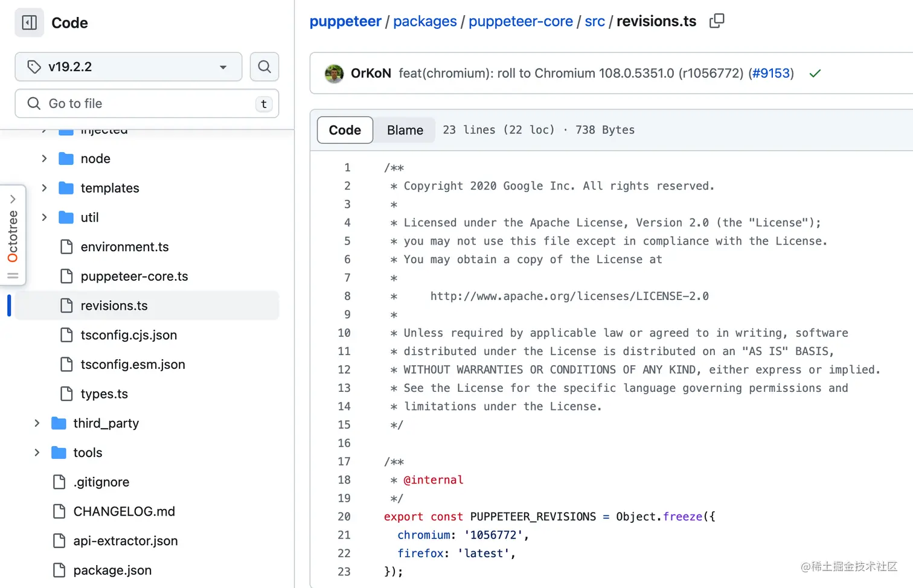
Task: Click the types.ts file icon
Action: 66,394
